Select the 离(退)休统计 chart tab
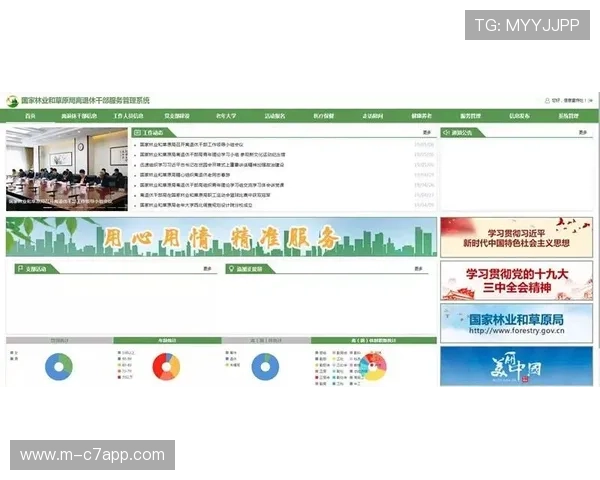600x480 pixels. coord(266,340)
